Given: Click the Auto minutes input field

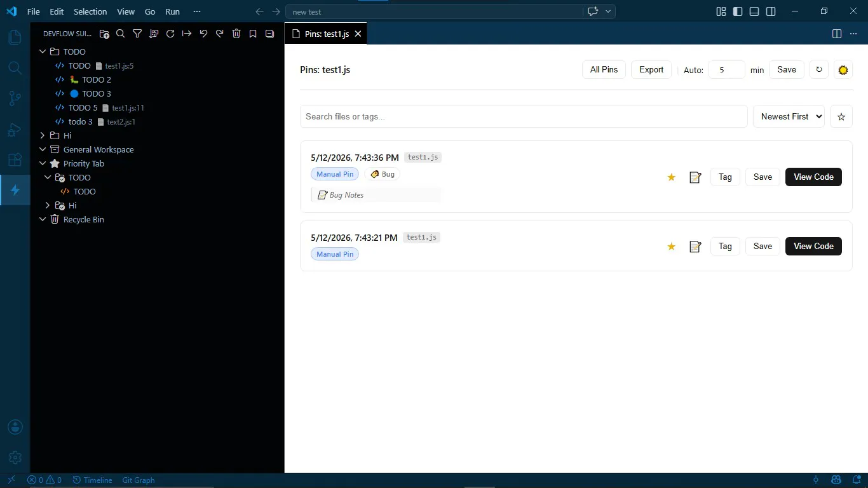Looking at the screenshot, I should click(x=726, y=70).
